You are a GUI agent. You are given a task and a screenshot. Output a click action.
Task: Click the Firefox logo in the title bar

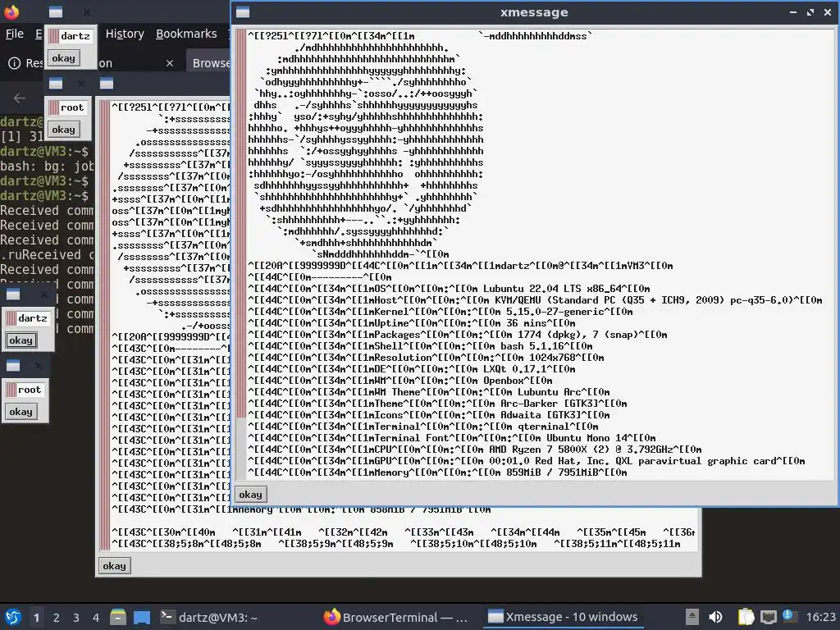pyautogui.click(x=11, y=11)
